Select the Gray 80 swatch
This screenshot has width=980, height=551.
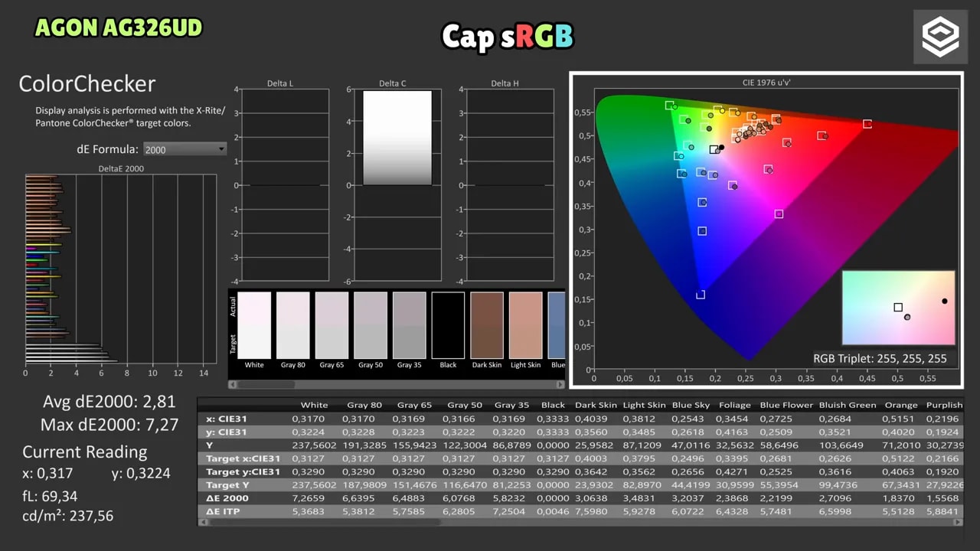(x=293, y=325)
